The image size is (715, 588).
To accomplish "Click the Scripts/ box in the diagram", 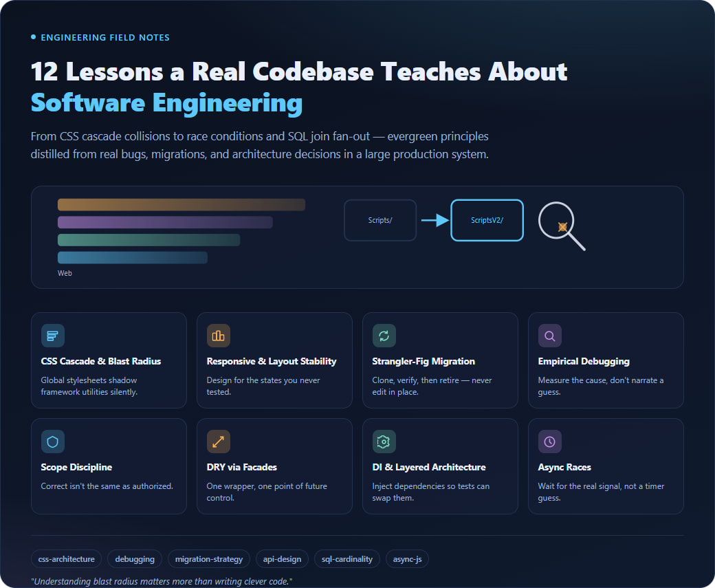I will (380, 220).
